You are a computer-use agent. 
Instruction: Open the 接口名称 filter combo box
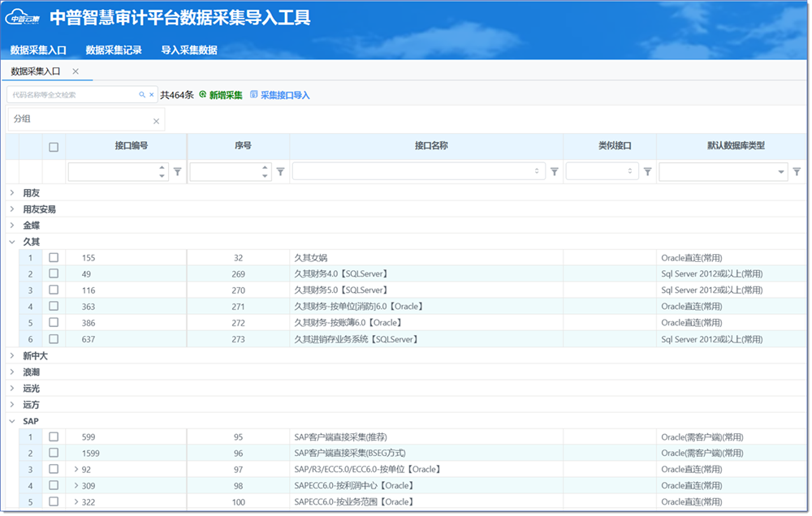(418, 171)
